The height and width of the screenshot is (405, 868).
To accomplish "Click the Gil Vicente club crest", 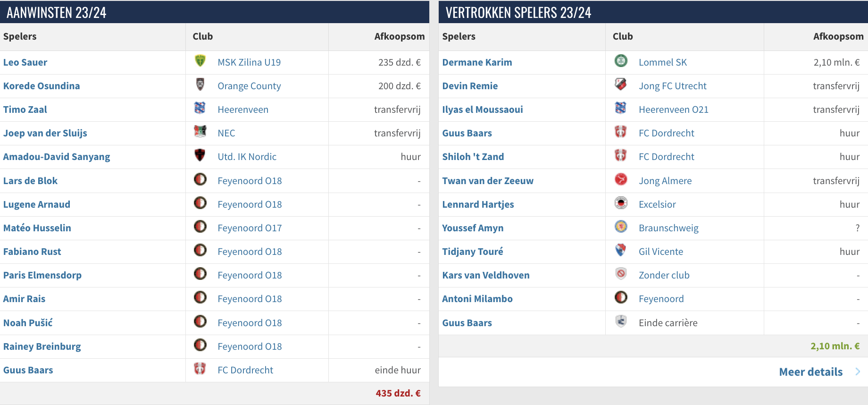I will (x=621, y=250).
